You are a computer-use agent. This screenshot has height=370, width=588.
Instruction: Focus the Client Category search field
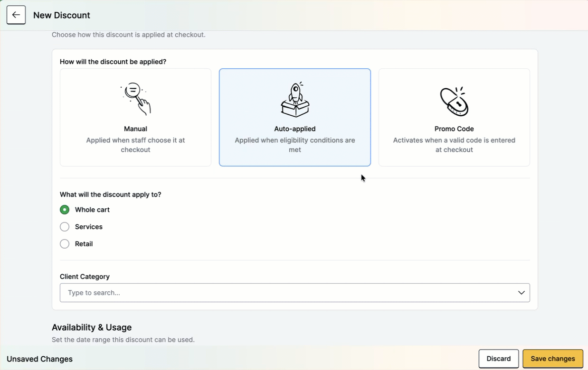tap(294, 293)
